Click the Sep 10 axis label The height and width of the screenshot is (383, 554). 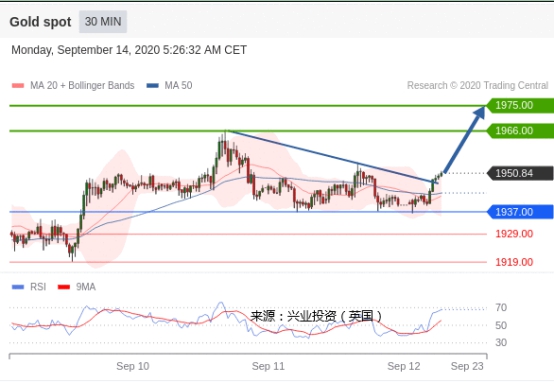point(133,366)
